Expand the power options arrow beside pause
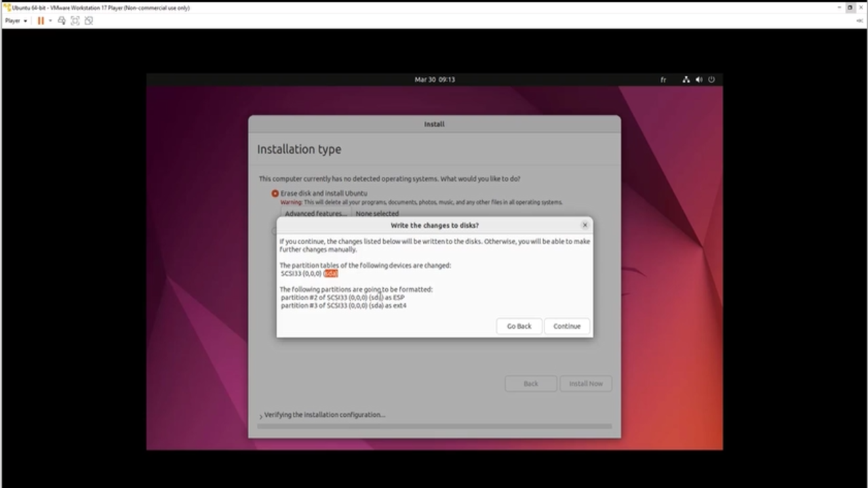 (50, 21)
